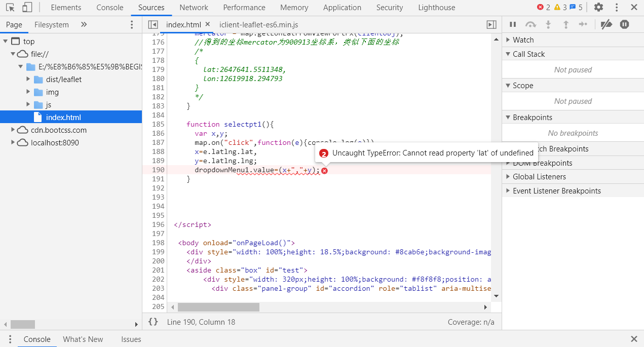The height and width of the screenshot is (347, 644).
Task: Click the navigator pane horizontal scrollbar thumb
Action: [23, 325]
